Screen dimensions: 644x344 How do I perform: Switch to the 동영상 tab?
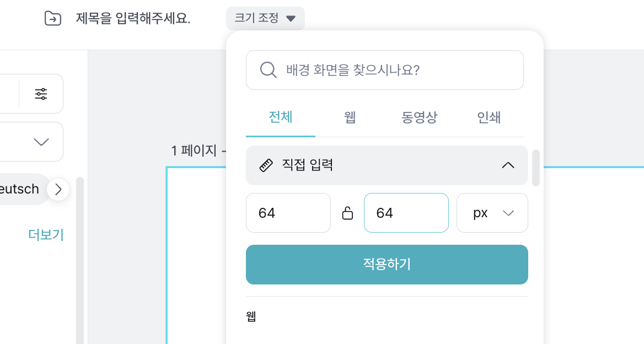click(419, 117)
